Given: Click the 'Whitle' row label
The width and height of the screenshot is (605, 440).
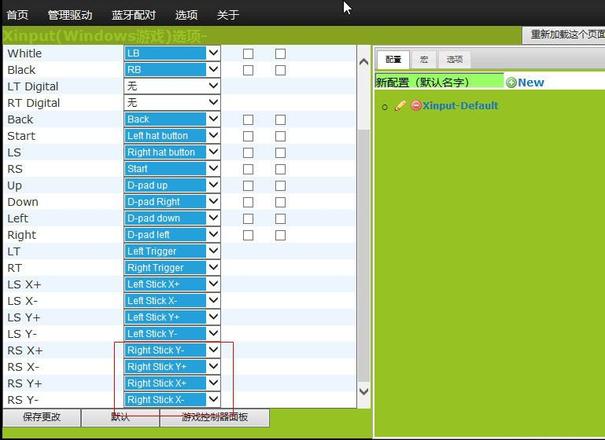Looking at the screenshot, I should [24, 53].
